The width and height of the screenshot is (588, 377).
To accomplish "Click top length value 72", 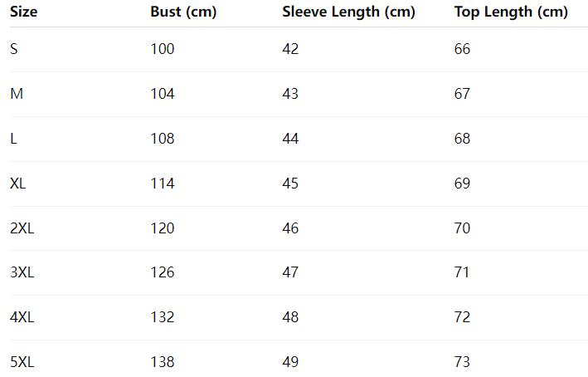I will point(462,317).
